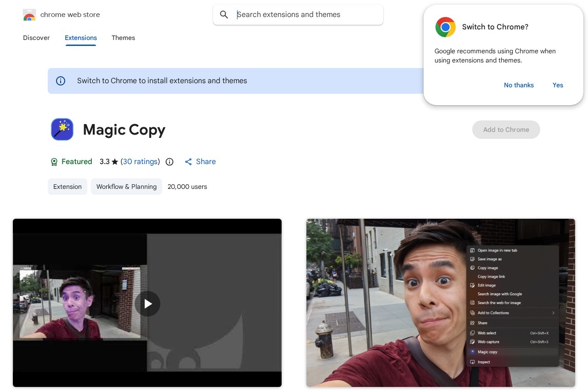Screen dimensions: 588x392
Task: Dismiss the dialog with No thanks
Action: tap(519, 85)
